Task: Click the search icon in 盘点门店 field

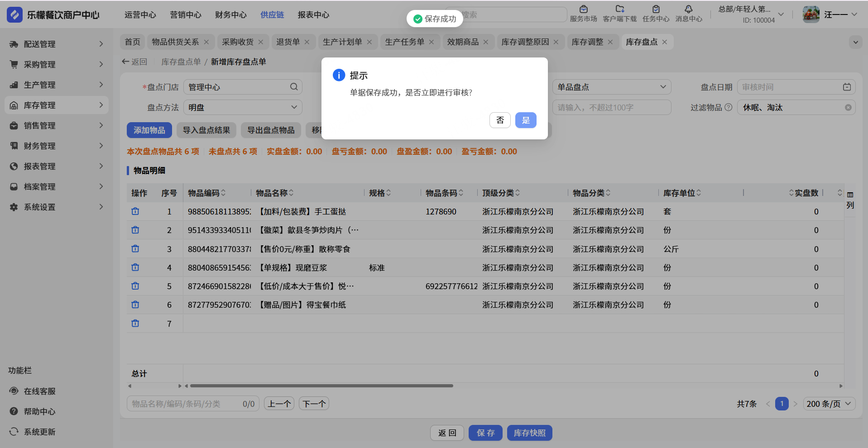Action: pyautogui.click(x=294, y=87)
